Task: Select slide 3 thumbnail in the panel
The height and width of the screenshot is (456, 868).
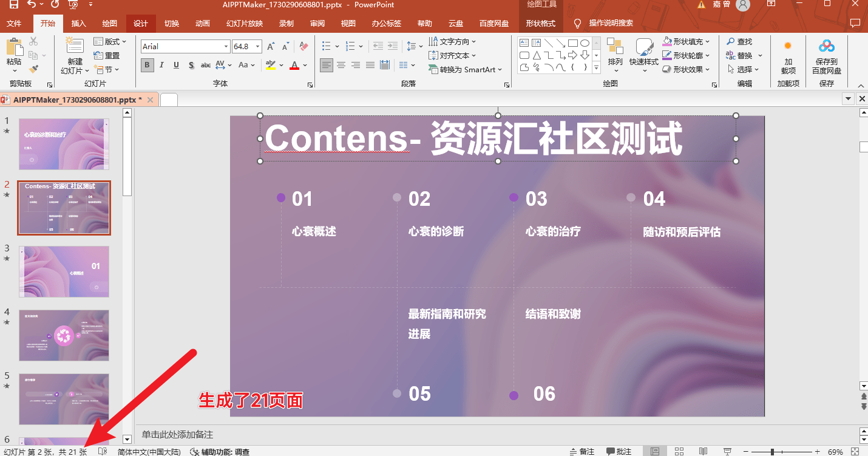Action: [x=64, y=271]
